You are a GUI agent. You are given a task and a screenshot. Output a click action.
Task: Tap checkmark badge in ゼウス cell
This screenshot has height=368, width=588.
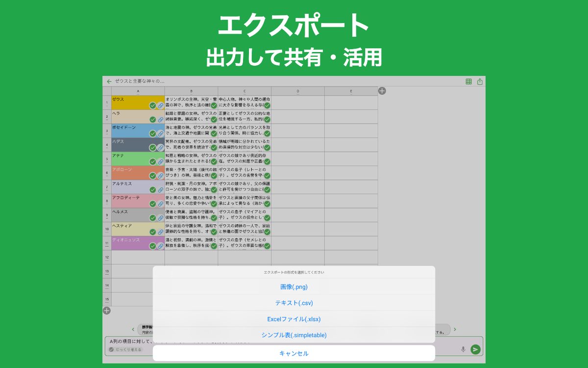pos(152,105)
